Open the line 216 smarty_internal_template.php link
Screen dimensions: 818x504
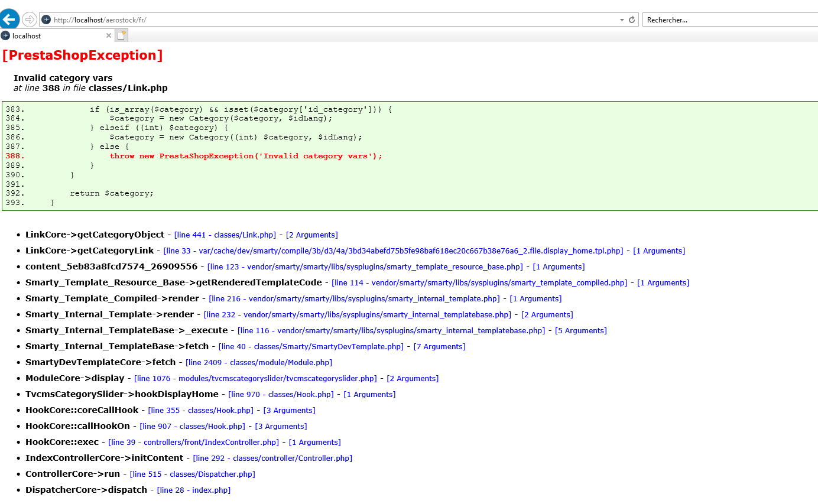[355, 299]
